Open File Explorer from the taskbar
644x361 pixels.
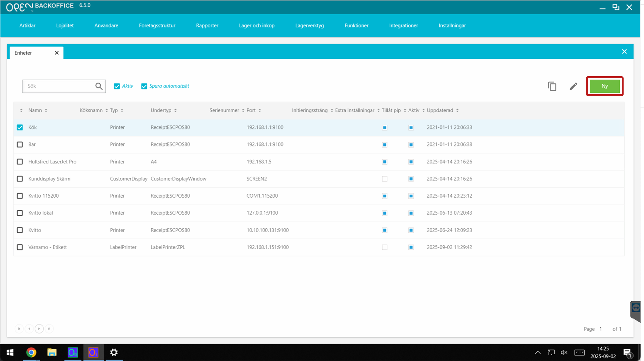[52, 352]
